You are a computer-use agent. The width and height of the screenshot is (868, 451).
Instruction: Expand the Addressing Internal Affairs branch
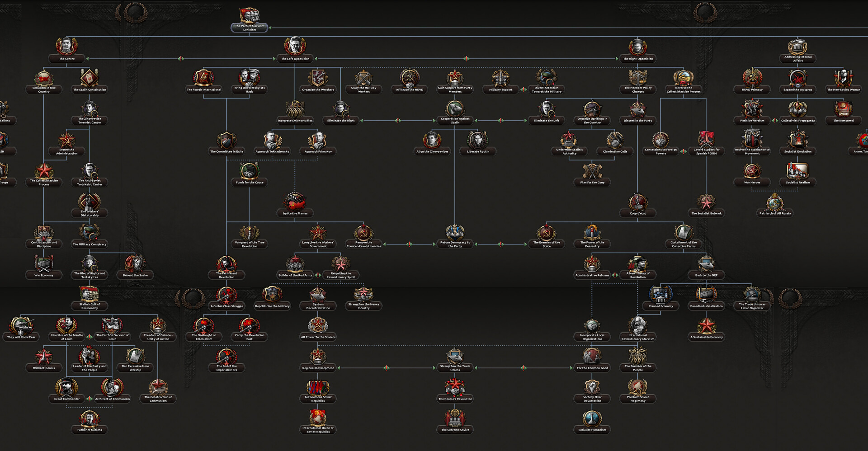click(797, 59)
